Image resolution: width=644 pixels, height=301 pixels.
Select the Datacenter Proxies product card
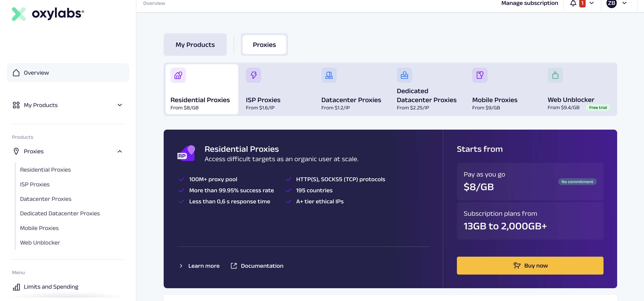[352, 89]
